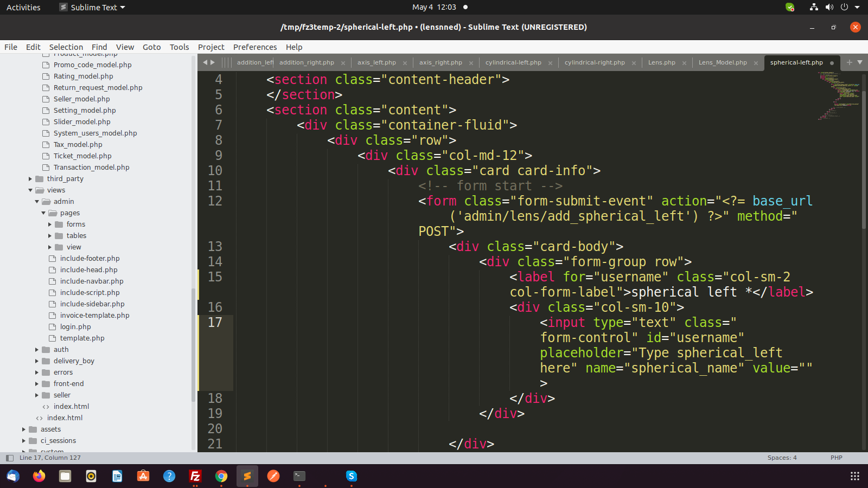
Task: Click the minimap code preview
Action: (839, 95)
